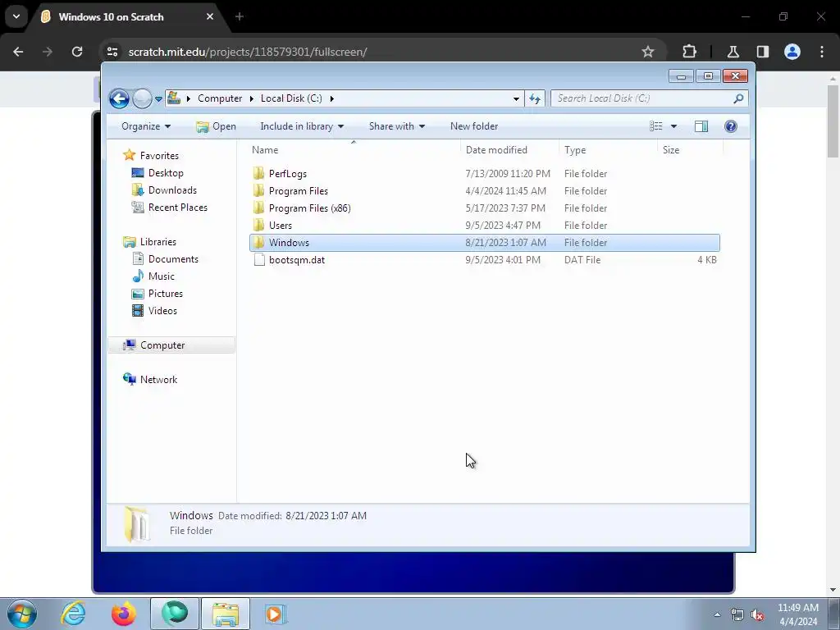840x630 pixels.
Task: Click New folder button
Action: click(x=474, y=126)
